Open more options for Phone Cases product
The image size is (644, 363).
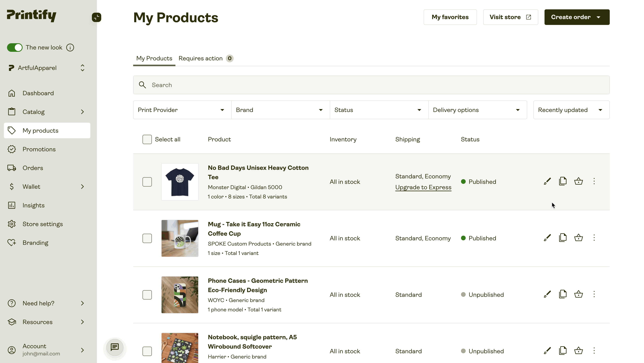pos(594,294)
